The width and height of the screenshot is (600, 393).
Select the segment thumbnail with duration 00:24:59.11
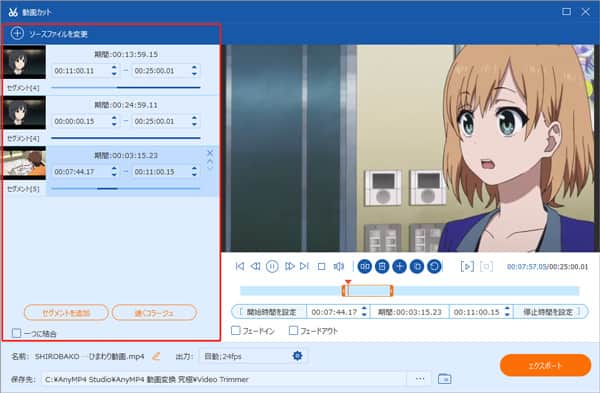pos(24,113)
